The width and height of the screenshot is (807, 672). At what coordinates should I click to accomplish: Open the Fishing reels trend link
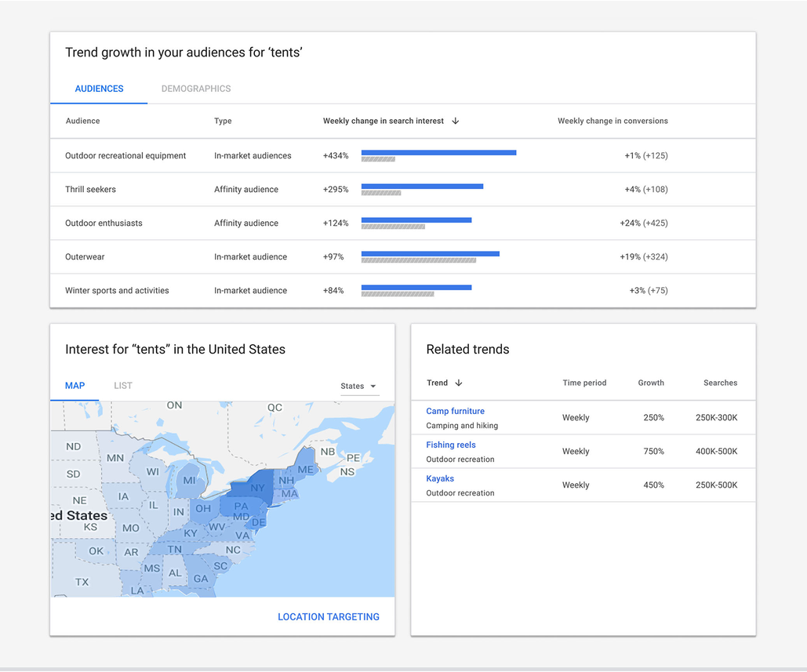[x=451, y=445]
